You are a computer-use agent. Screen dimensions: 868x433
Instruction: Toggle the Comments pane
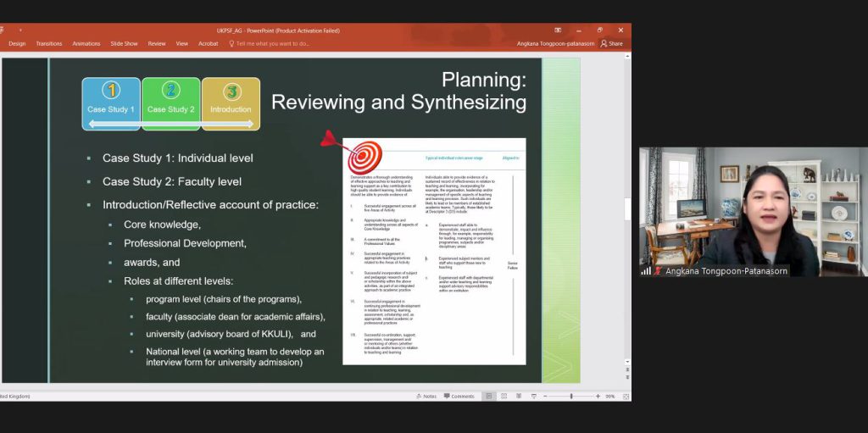[459, 396]
